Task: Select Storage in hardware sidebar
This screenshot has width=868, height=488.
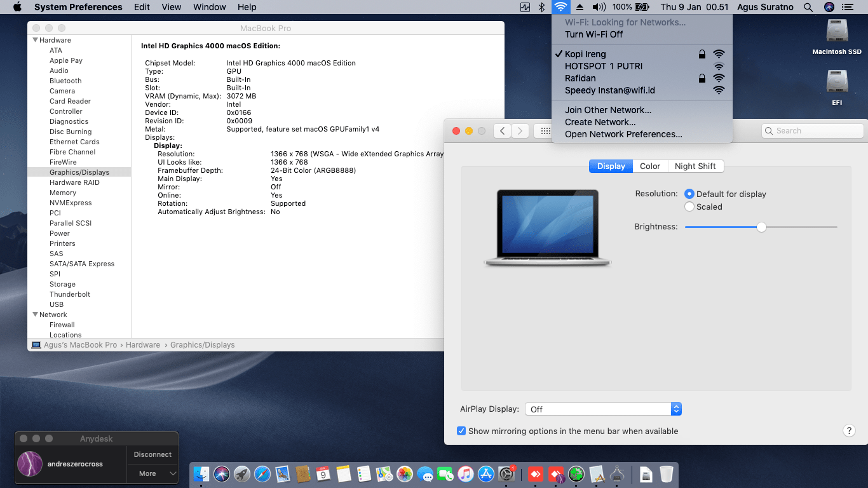Action: point(62,284)
